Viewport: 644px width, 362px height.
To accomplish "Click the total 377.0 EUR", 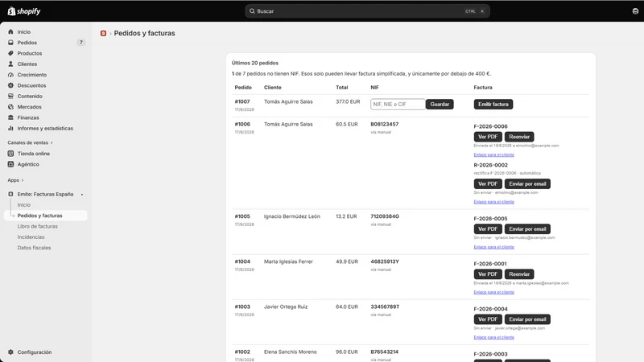I will point(348,101).
